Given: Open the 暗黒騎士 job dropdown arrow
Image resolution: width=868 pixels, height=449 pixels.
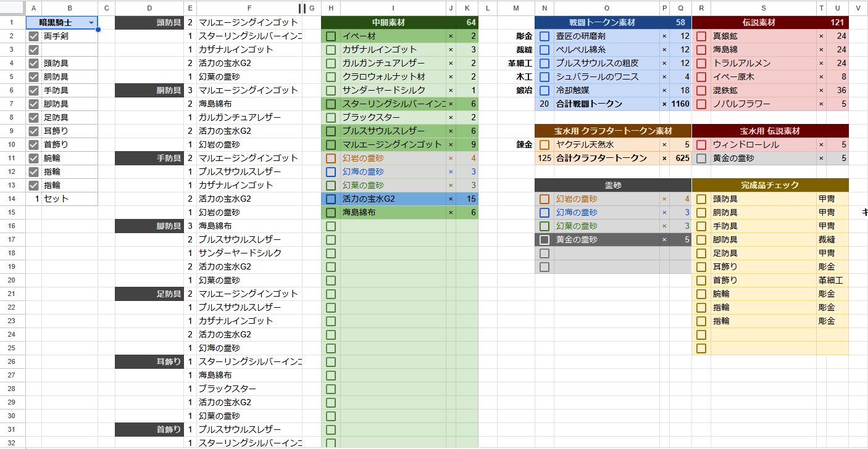Looking at the screenshot, I should click(92, 23).
